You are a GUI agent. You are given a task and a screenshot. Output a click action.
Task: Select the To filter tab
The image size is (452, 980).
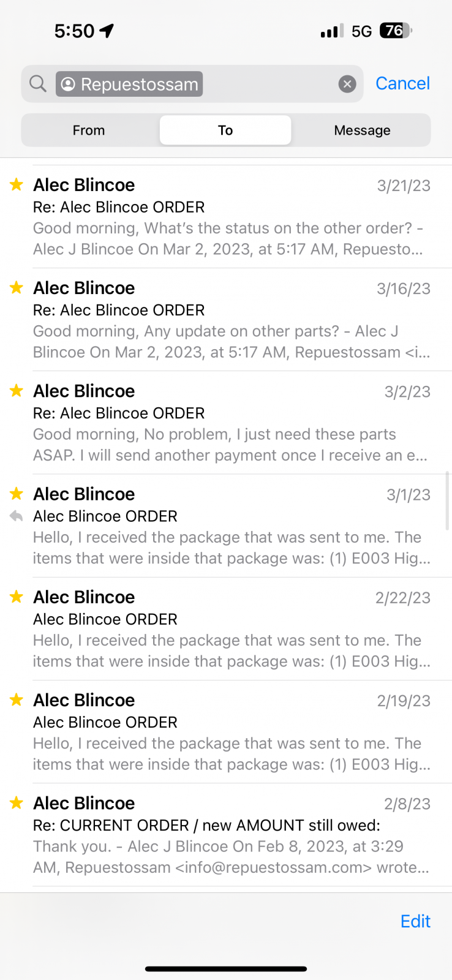(x=225, y=130)
